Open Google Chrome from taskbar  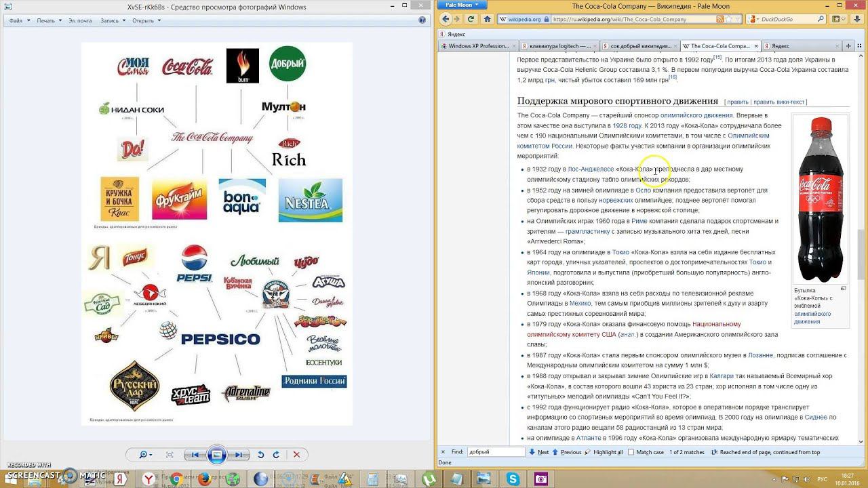pyautogui.click(x=176, y=479)
